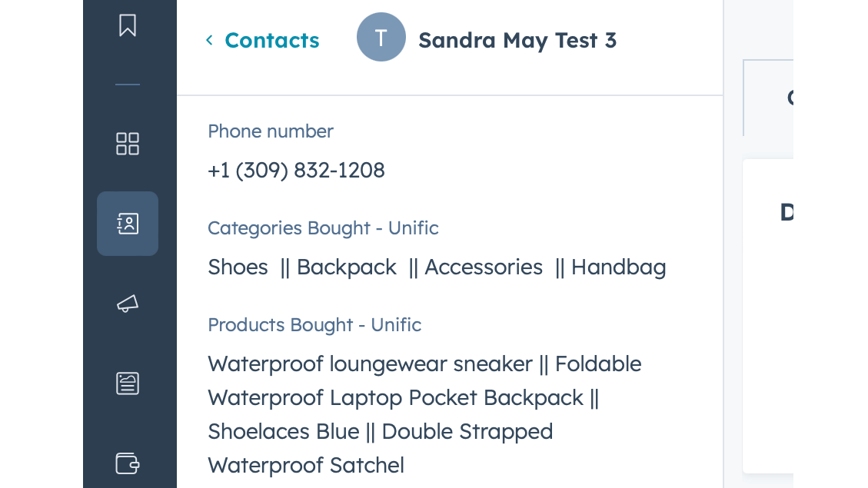The height and width of the screenshot is (488, 868).
Task: Click the Products Bought - Unific label
Action: pyautogui.click(x=314, y=325)
